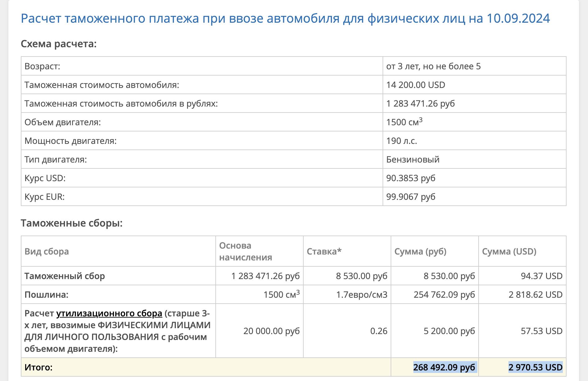Select the Пошлина row label
588x381 pixels.
(x=46, y=295)
